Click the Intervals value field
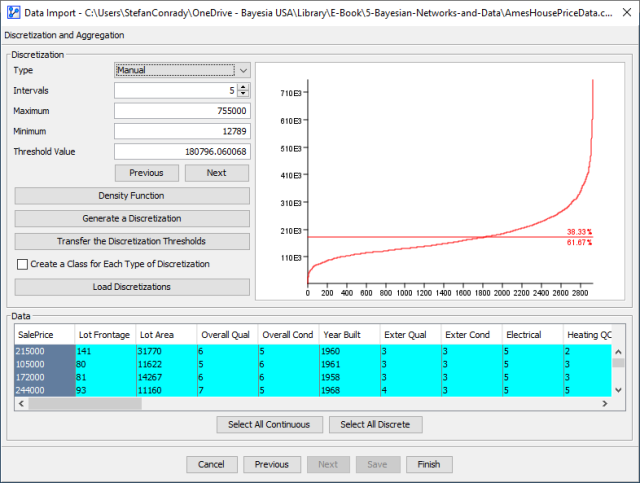The image size is (640, 483). pos(176,90)
